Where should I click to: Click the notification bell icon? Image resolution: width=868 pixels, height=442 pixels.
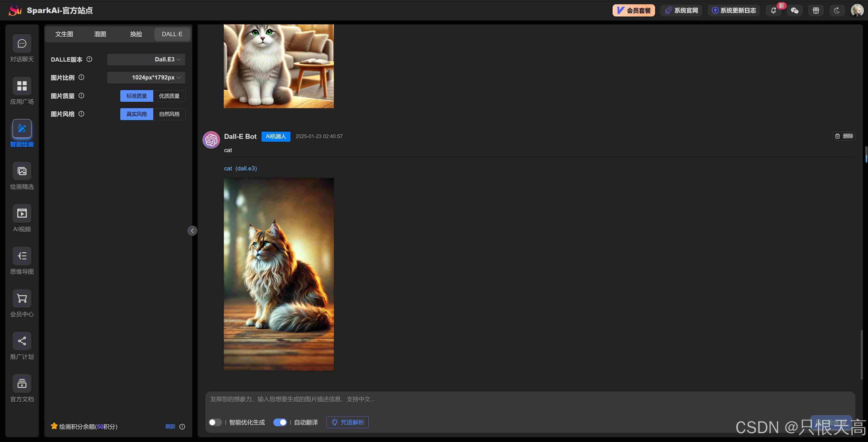pyautogui.click(x=773, y=10)
